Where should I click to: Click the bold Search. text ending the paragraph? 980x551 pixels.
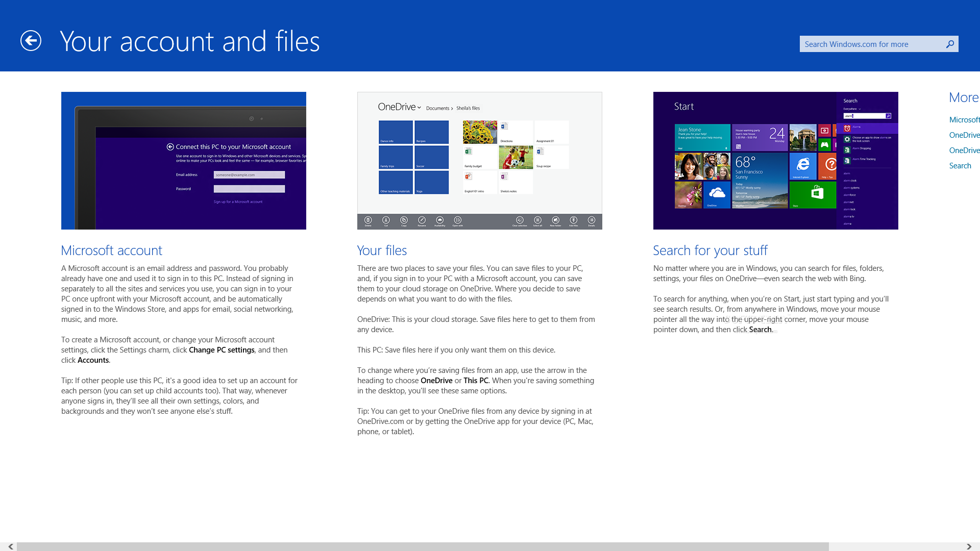tap(761, 330)
